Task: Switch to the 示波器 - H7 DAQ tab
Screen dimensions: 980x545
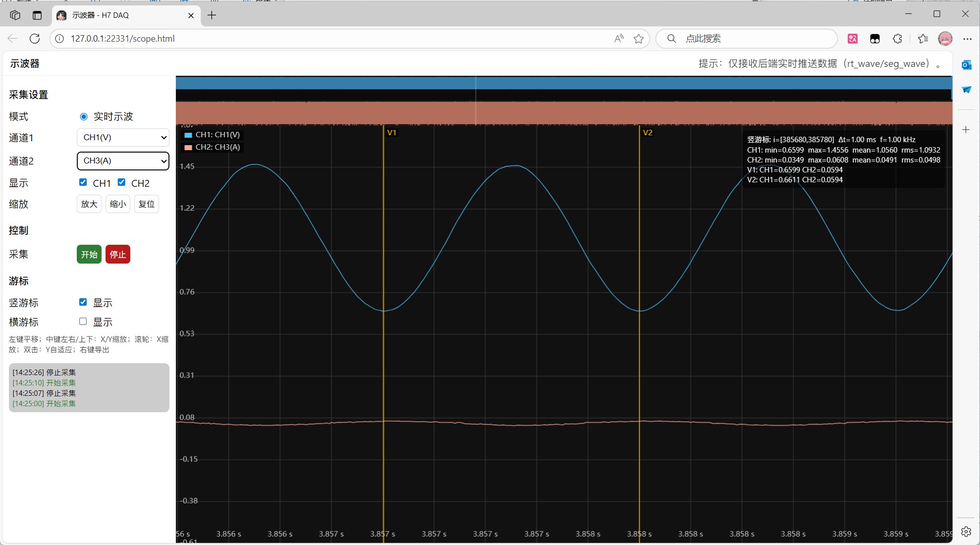Action: pos(119,15)
